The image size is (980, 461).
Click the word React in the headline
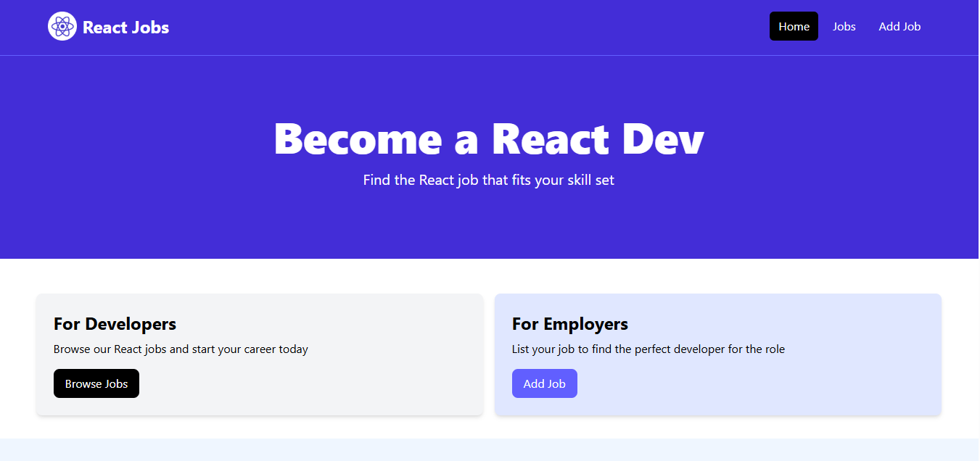550,138
